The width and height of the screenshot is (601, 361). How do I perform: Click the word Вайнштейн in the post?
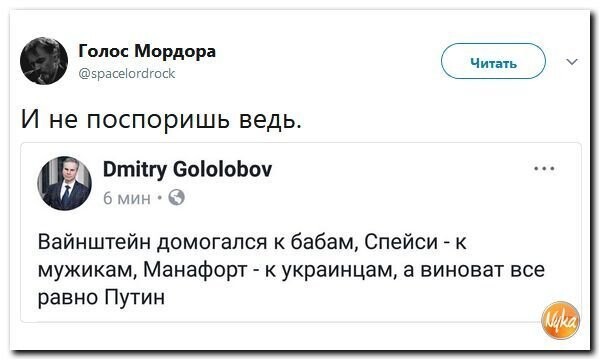coord(95,243)
